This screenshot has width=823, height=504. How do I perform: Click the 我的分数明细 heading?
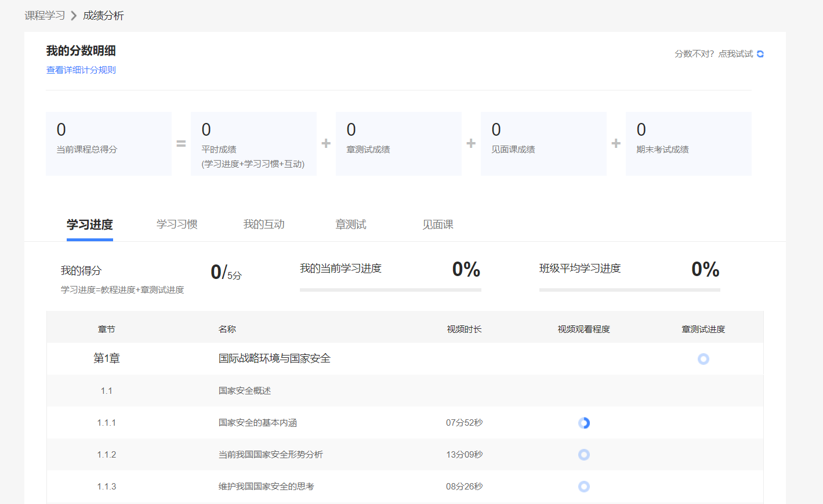pyautogui.click(x=81, y=51)
